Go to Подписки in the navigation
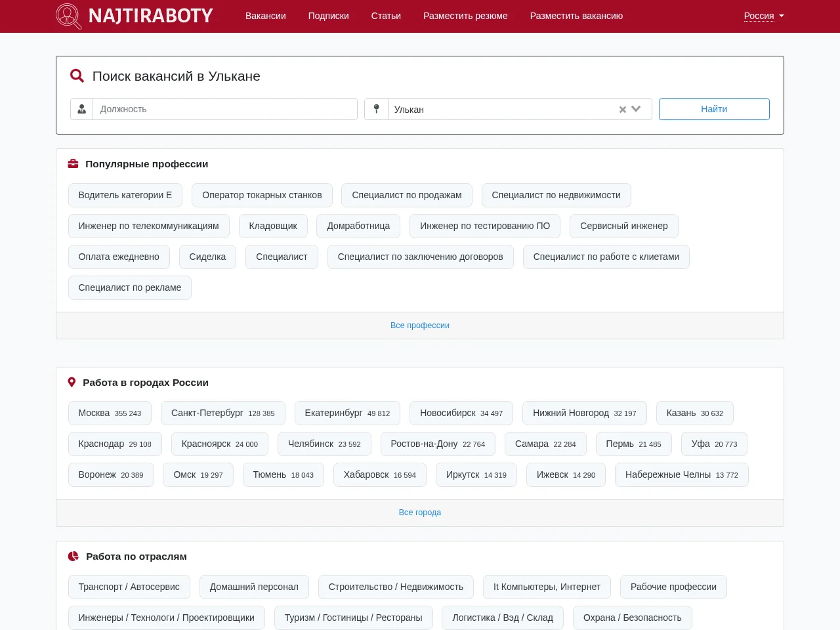The image size is (840, 630). (x=329, y=16)
